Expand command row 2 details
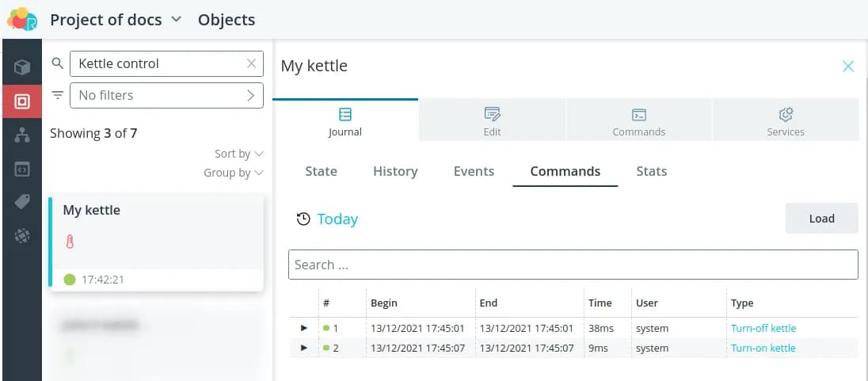868x381 pixels. 303,348
